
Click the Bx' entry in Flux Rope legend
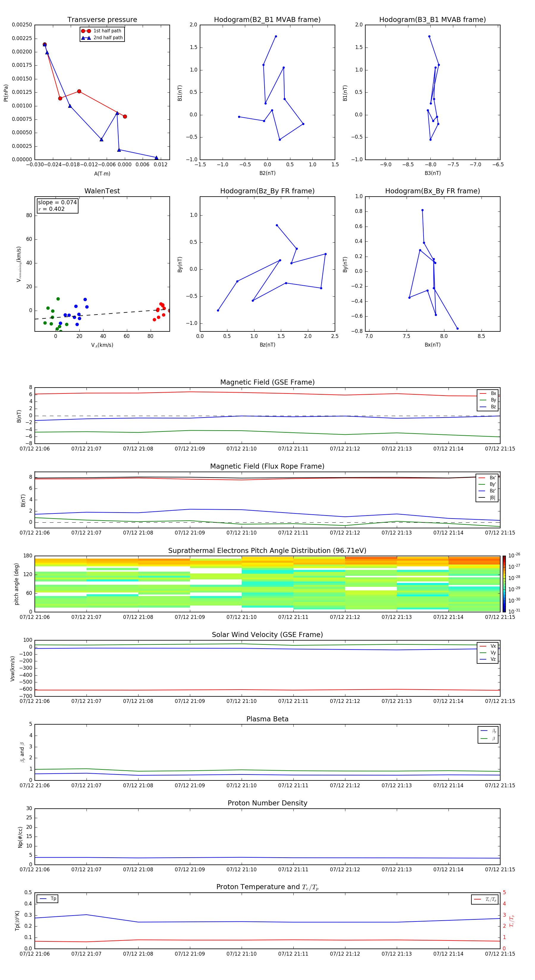tap(487, 478)
